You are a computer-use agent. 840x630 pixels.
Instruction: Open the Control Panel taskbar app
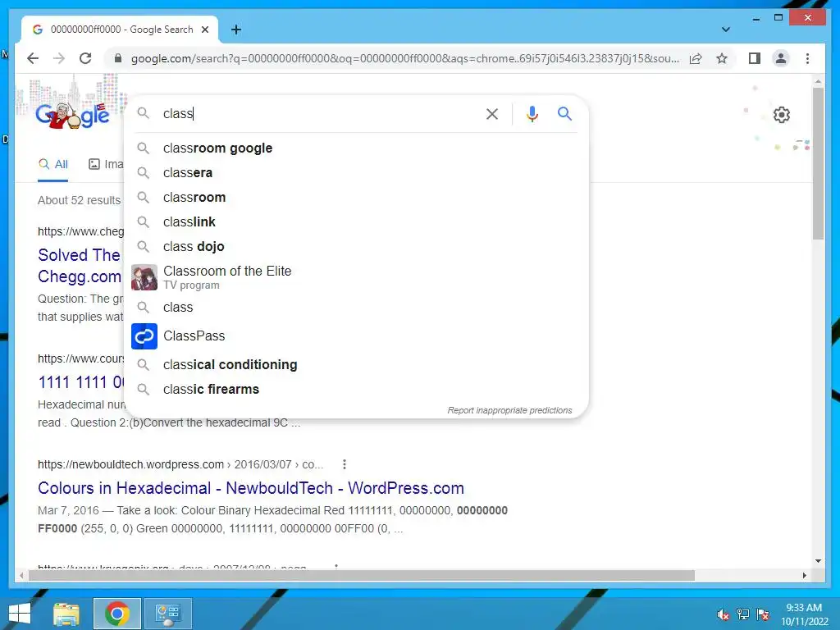click(x=167, y=614)
